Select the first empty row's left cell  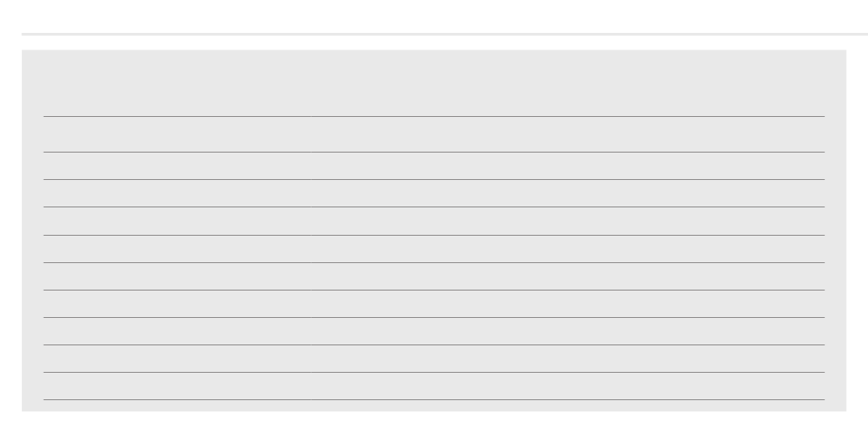click(177, 134)
